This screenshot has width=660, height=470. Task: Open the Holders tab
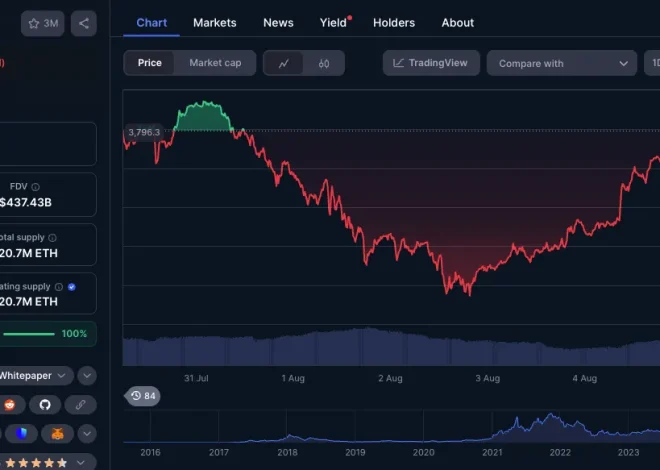[x=394, y=23]
